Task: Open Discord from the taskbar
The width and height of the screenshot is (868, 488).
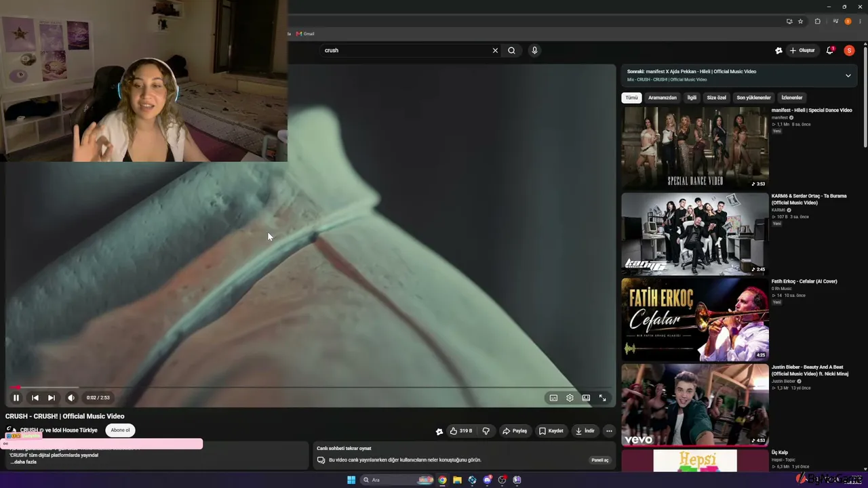Action: click(487, 480)
